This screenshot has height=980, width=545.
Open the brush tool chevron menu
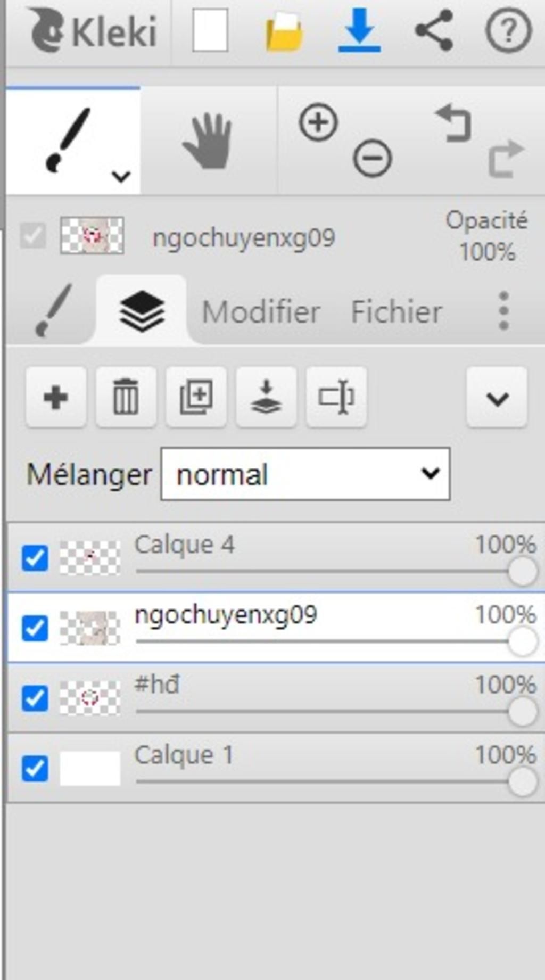click(121, 176)
